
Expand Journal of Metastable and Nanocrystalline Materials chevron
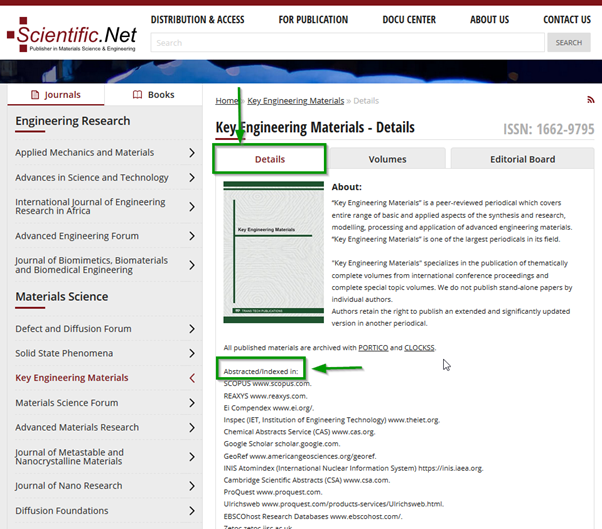coord(192,456)
